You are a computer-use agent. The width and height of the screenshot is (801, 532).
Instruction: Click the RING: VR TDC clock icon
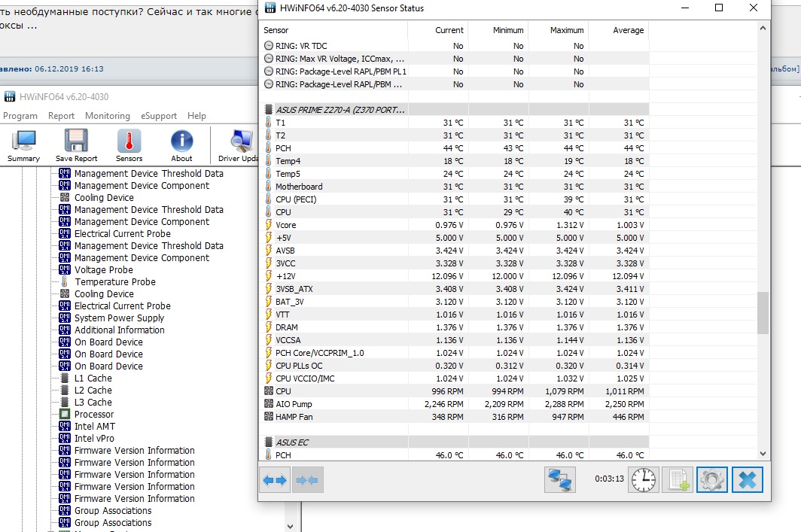tap(269, 45)
